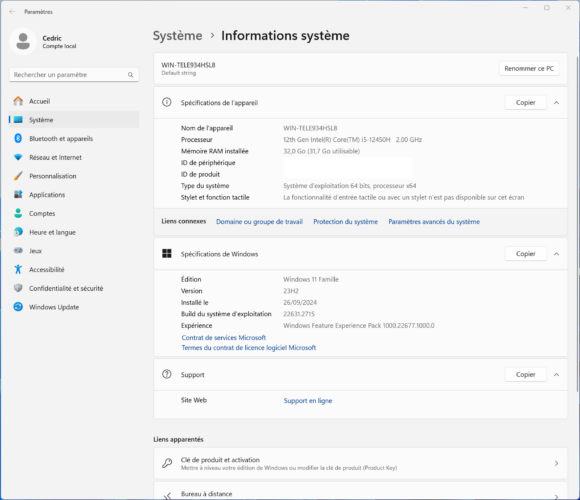Open Domaine ou groupe de travail link
The height and width of the screenshot is (500, 580).
click(x=259, y=222)
